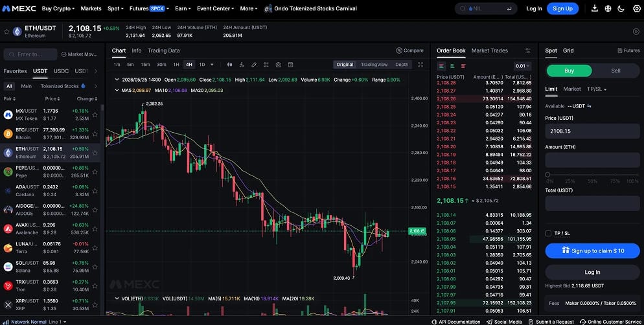Screen dimensions: 644x325
Task: Click the chart settings sliders icon
Action: (x=266, y=65)
